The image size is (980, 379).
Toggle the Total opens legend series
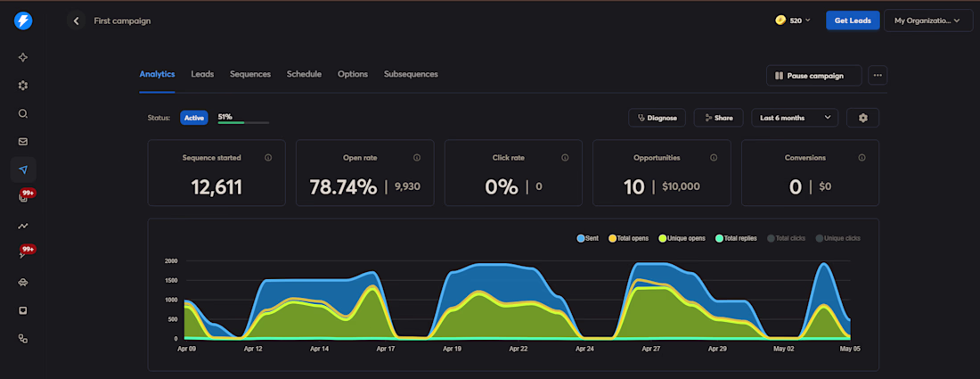click(x=628, y=238)
